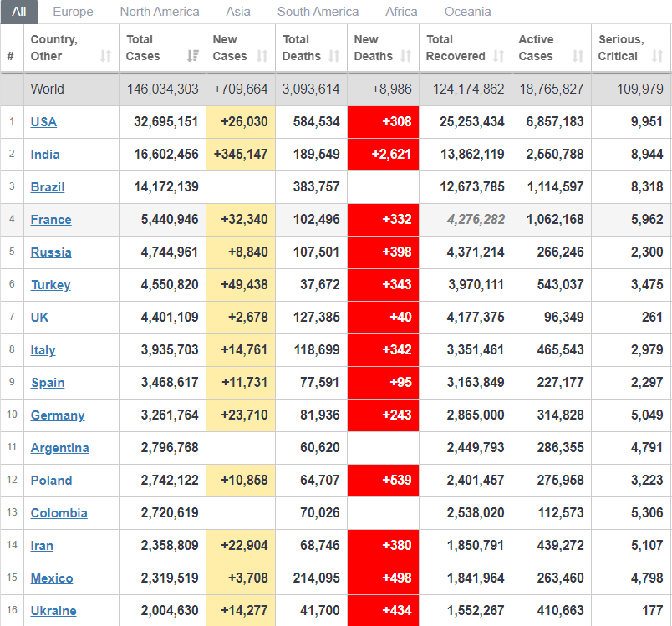Image resolution: width=672 pixels, height=626 pixels.
Task: Select world new deaths +8,986
Action: pos(392,89)
